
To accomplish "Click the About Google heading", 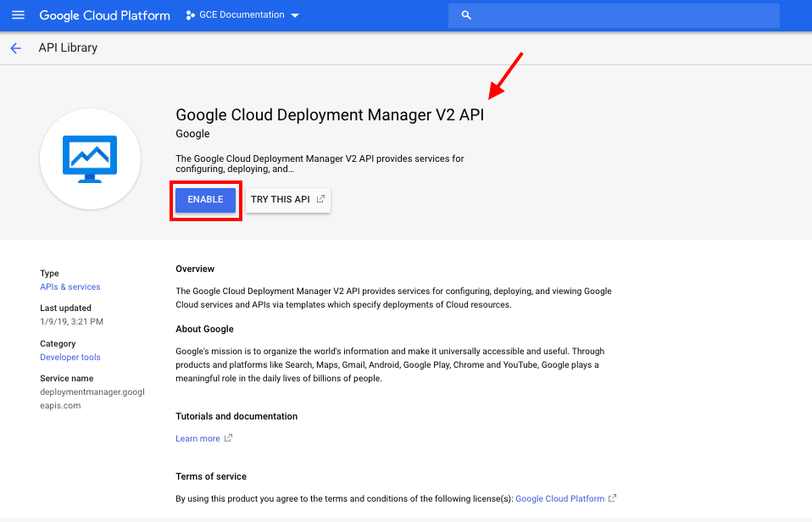I will click(204, 330).
